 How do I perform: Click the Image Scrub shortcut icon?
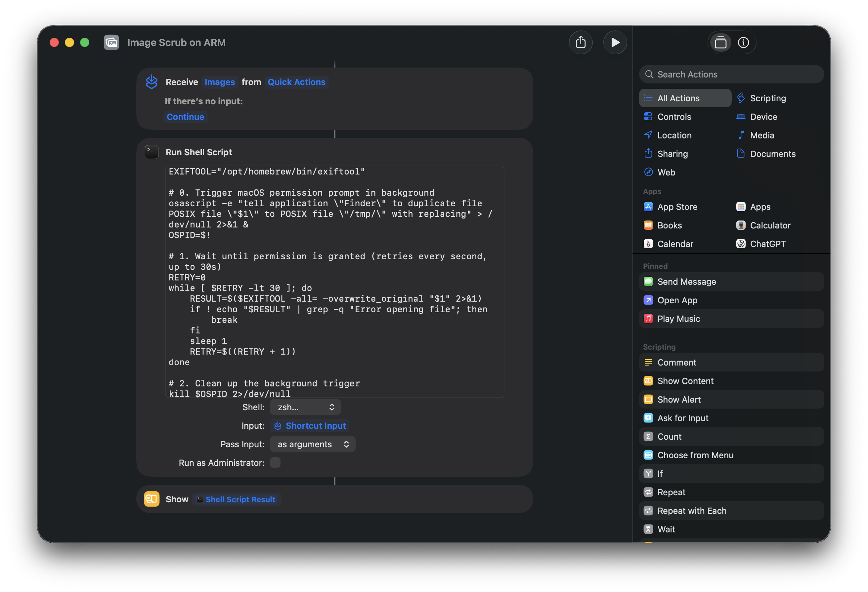pyautogui.click(x=111, y=42)
